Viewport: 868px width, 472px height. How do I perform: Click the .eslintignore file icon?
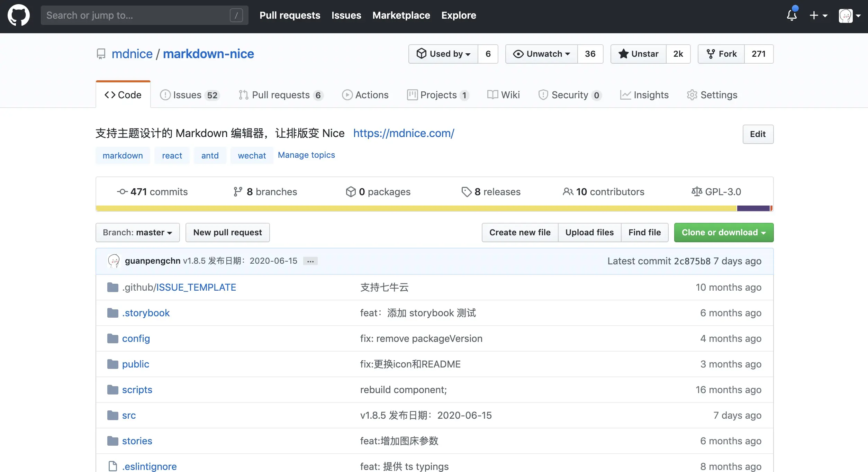tap(113, 466)
